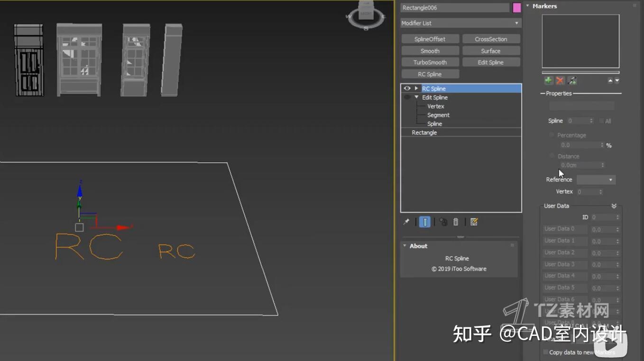Click the CrossSection button

(x=491, y=38)
